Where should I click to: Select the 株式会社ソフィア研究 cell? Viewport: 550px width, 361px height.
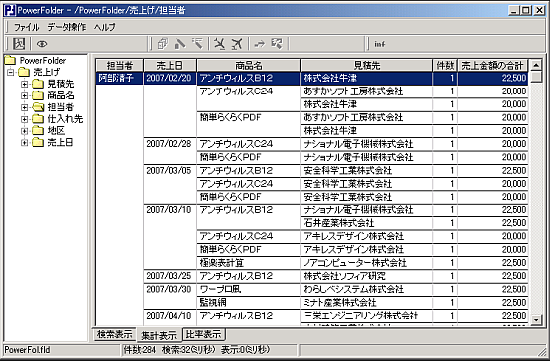coord(367,276)
